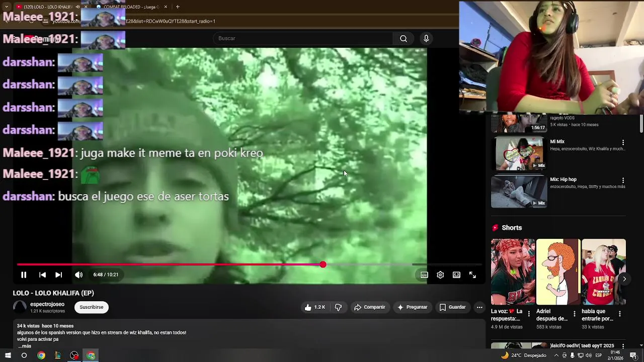Click the Preguntar button

tap(412, 307)
